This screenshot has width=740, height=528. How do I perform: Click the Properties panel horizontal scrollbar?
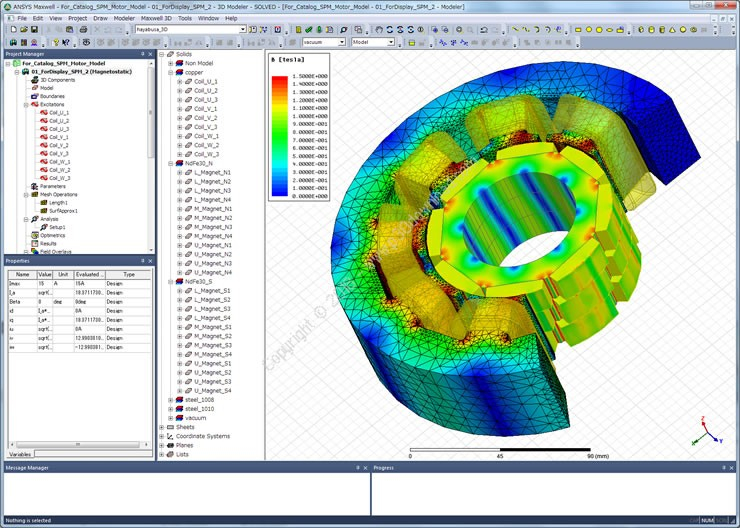(x=79, y=444)
